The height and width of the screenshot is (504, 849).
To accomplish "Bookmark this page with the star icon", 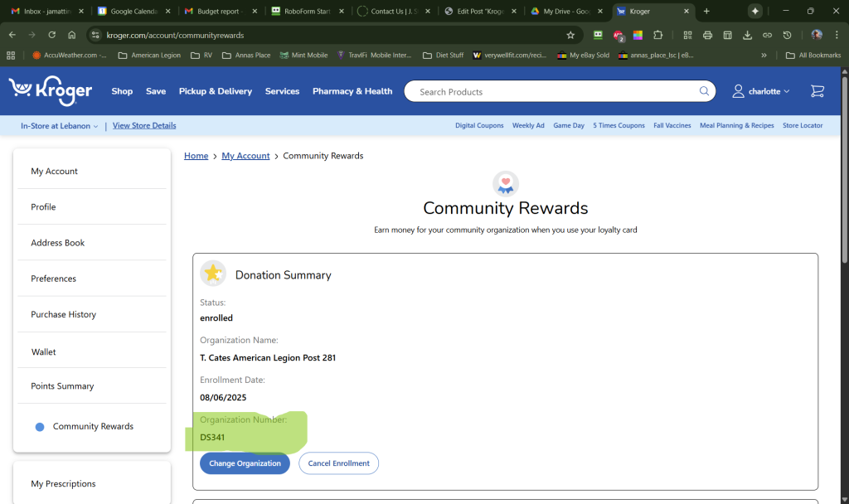I will 570,36.
